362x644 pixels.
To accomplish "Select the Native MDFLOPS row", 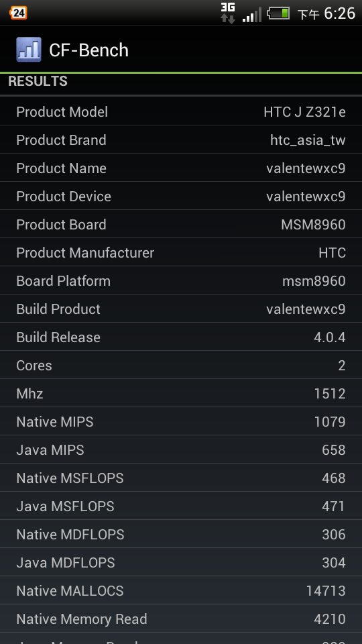I will point(181,534).
